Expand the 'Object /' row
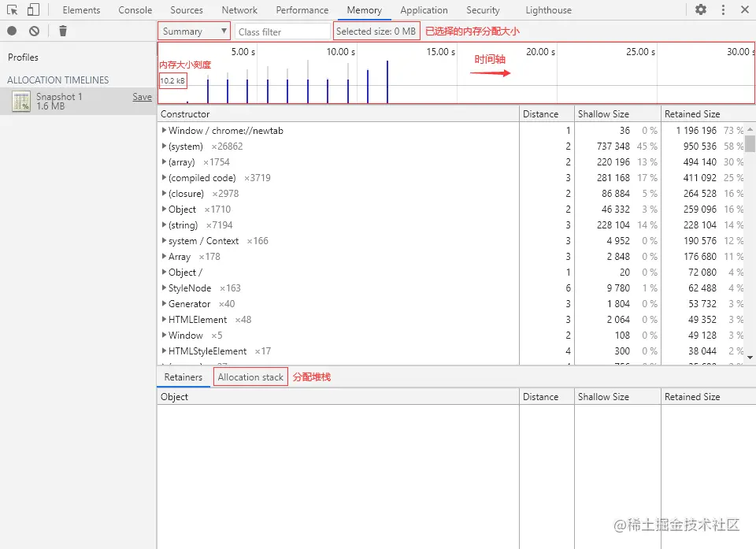This screenshot has width=756, height=549. click(x=164, y=272)
